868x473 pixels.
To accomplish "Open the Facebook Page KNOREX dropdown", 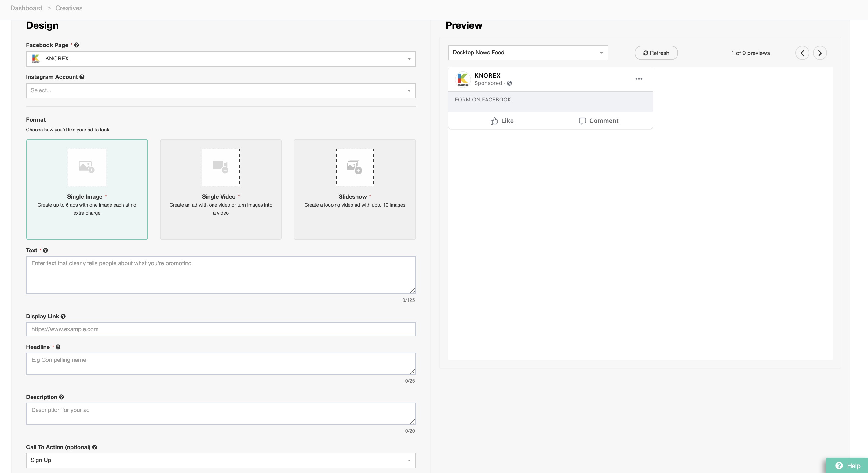I will (221, 59).
